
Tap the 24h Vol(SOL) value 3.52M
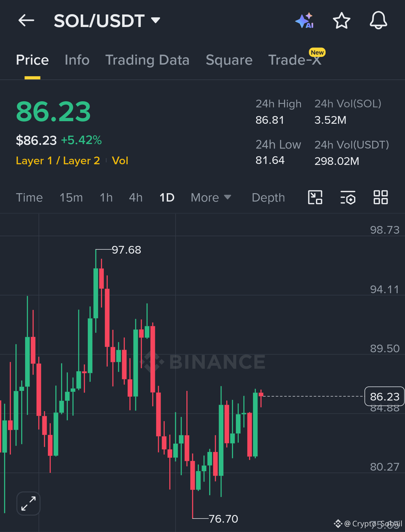(330, 120)
